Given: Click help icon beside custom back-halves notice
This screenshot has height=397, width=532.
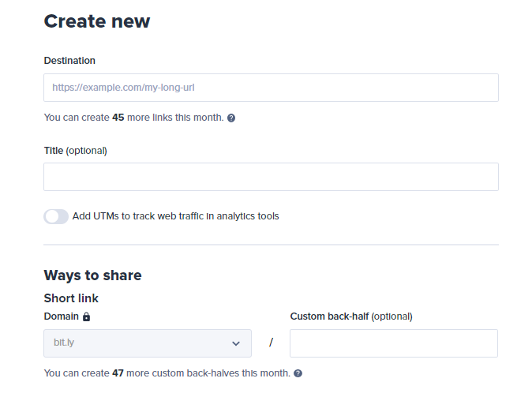Looking at the screenshot, I should pyautogui.click(x=298, y=373).
